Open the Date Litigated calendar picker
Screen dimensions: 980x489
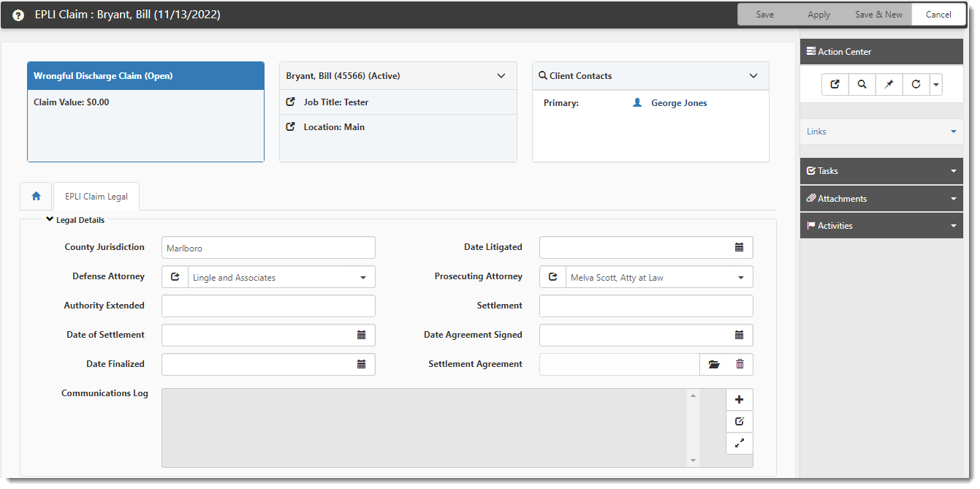tap(739, 248)
